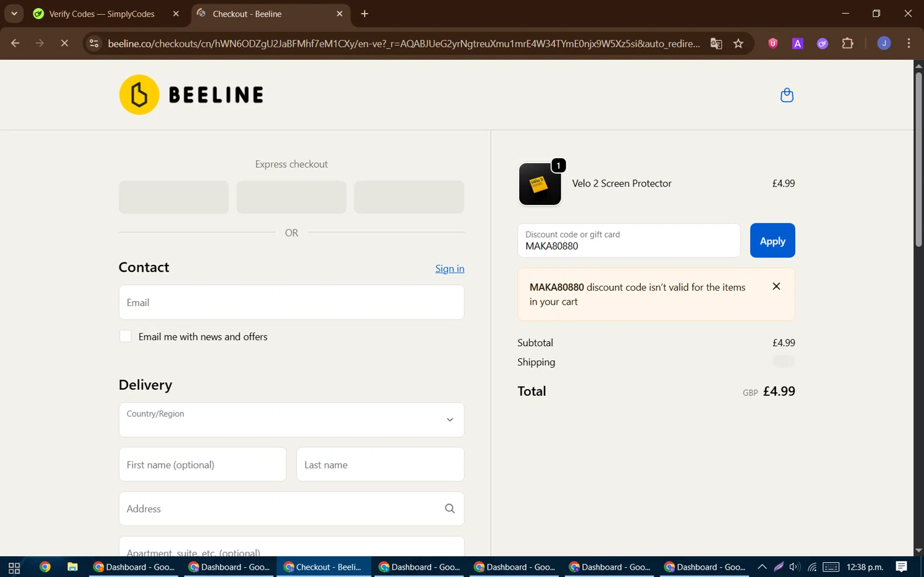Open the shopping bag cart icon
The height and width of the screenshot is (577, 924).
pyautogui.click(x=787, y=95)
